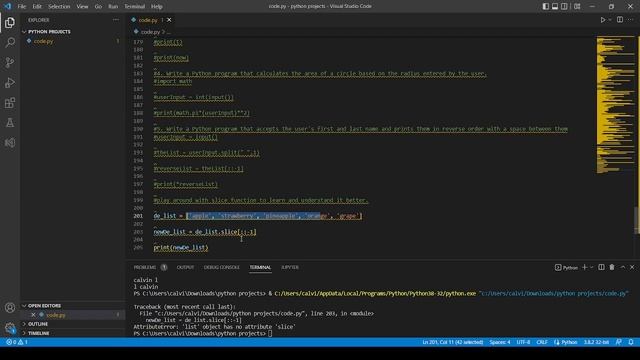Image resolution: width=640 pixels, height=360 pixels.
Task: Click code.py breadcrumb above the editor
Action: coord(150,31)
